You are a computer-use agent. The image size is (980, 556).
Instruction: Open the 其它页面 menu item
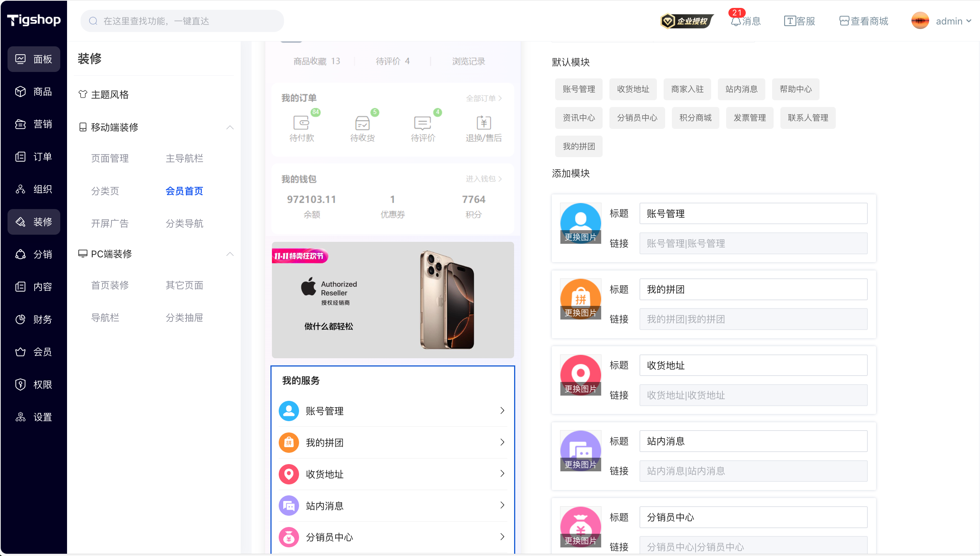[185, 285]
